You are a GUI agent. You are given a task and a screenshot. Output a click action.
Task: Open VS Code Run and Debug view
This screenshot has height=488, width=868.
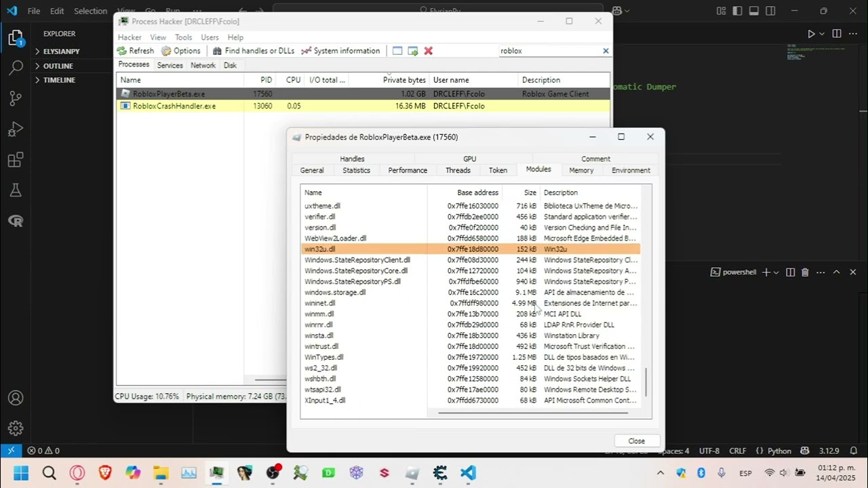coord(16,129)
